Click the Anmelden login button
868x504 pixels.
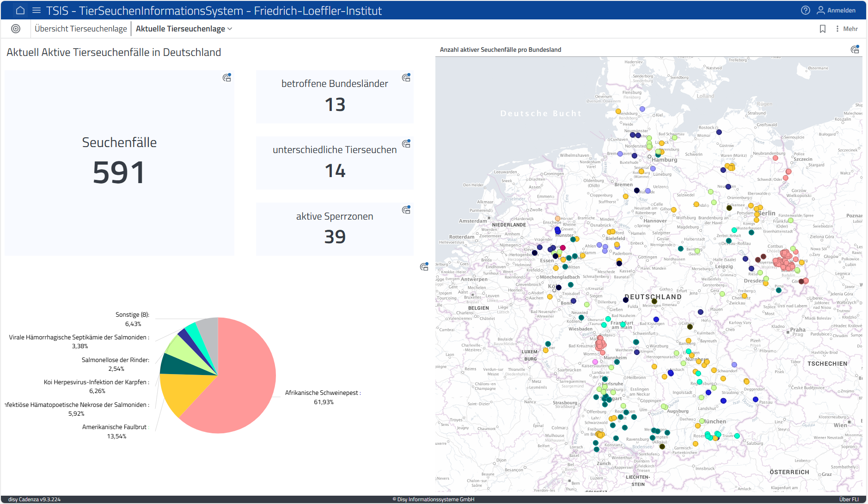click(836, 10)
